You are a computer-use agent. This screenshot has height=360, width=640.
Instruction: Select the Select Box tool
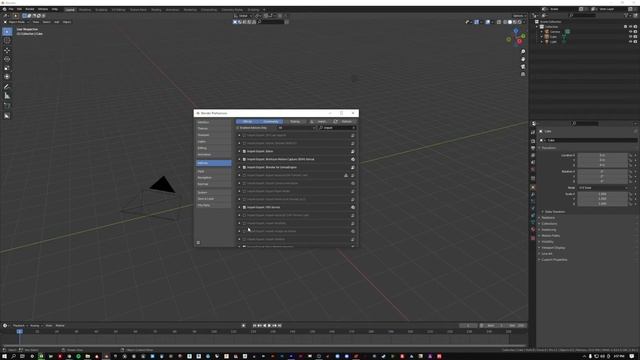pyautogui.click(x=7, y=31)
